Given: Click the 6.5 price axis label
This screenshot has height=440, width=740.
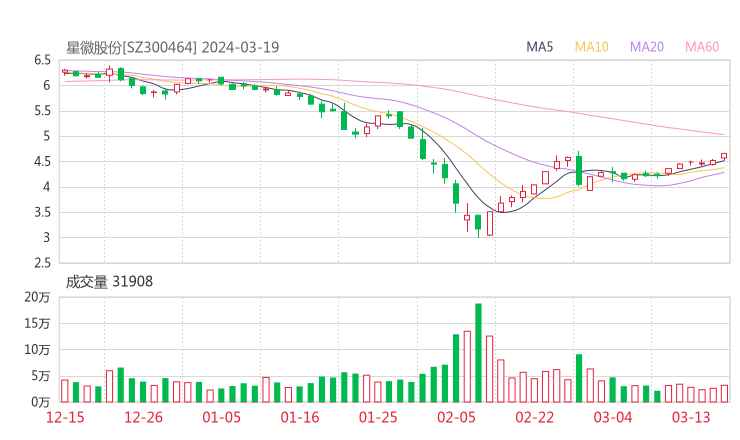Looking at the screenshot, I should point(42,60).
